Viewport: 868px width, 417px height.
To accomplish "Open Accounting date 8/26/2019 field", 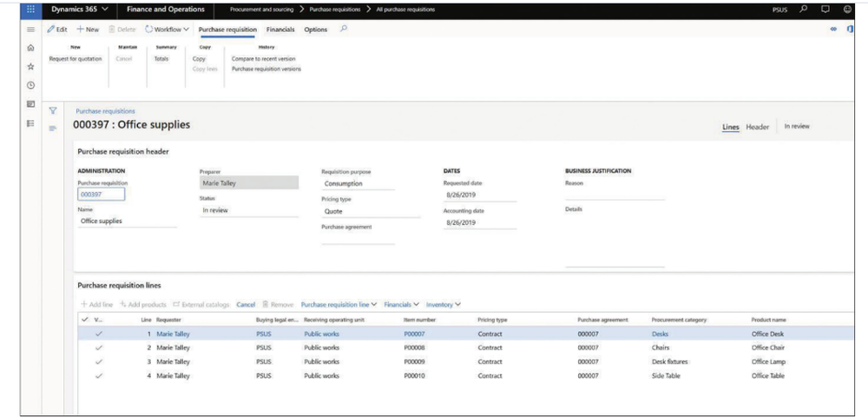I will tap(479, 222).
